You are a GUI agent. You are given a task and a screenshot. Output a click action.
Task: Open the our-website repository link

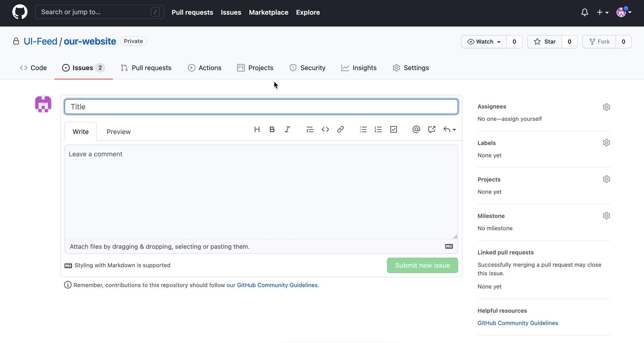(90, 41)
